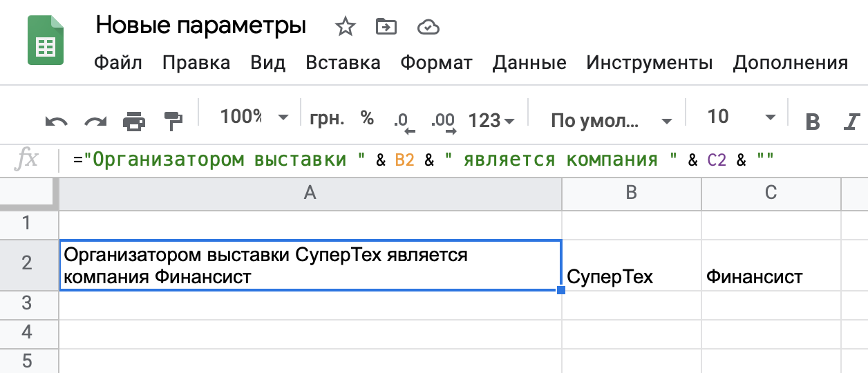868x373 pixels.
Task: Open the Вставка menu
Action: (x=343, y=64)
